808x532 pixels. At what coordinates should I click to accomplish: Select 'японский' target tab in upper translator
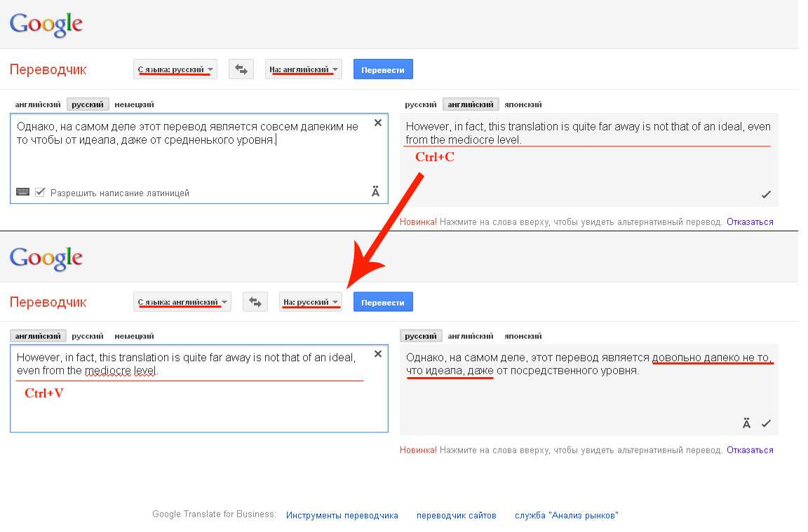[x=523, y=104]
